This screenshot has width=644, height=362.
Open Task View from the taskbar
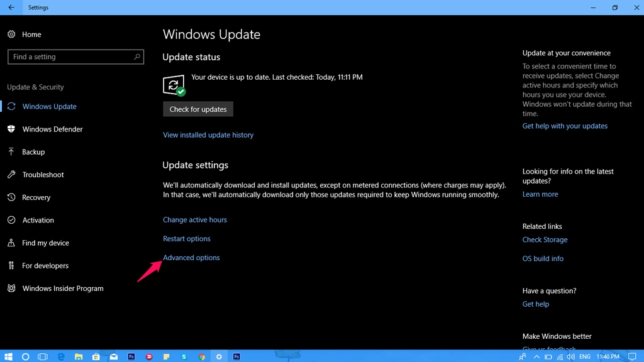coord(43,356)
